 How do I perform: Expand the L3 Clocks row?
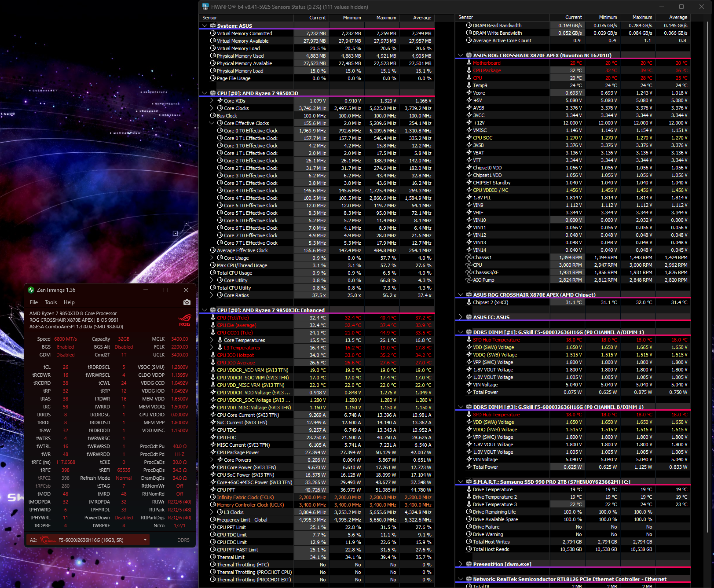(212, 512)
